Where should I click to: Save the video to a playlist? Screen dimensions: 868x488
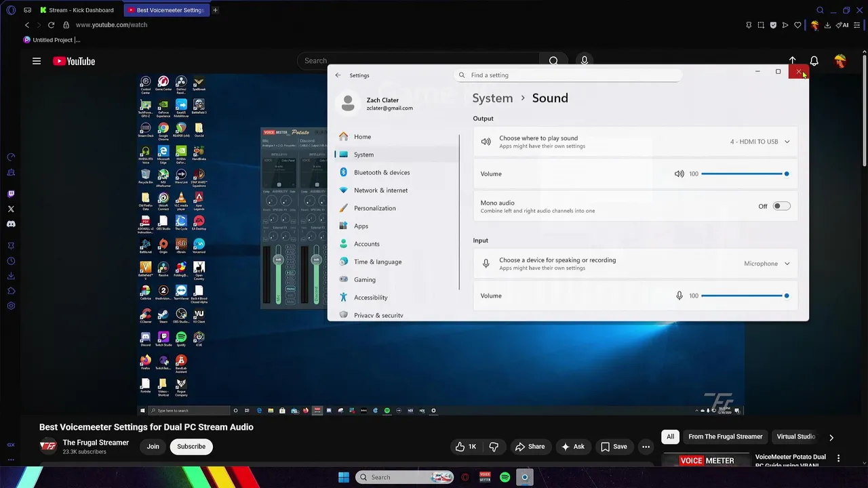[613, 447]
